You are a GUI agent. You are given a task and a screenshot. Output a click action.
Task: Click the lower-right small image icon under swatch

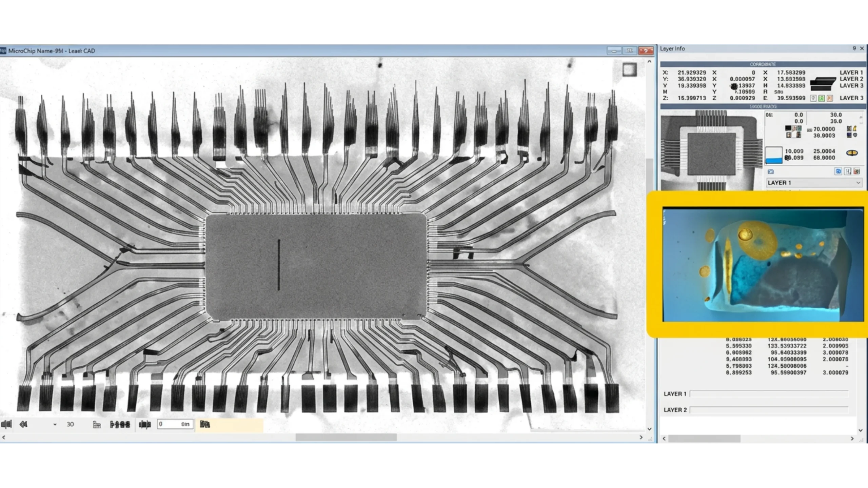coord(798,135)
